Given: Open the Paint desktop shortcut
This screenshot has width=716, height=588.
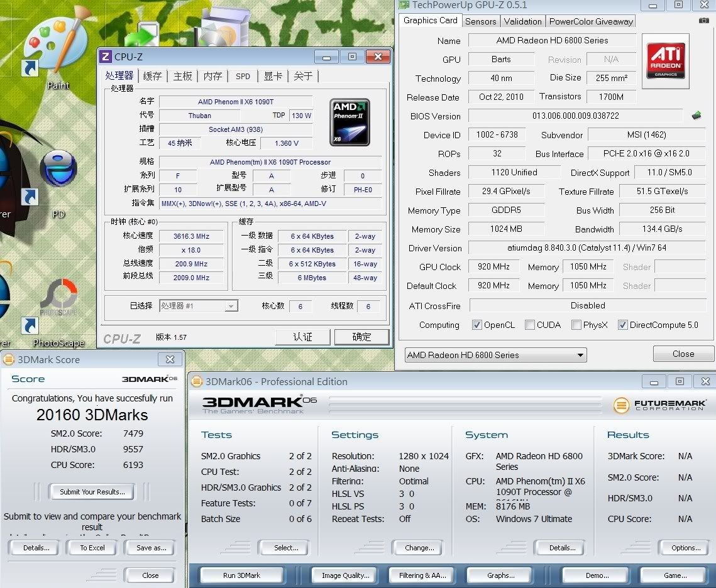Looking at the screenshot, I should (x=57, y=51).
